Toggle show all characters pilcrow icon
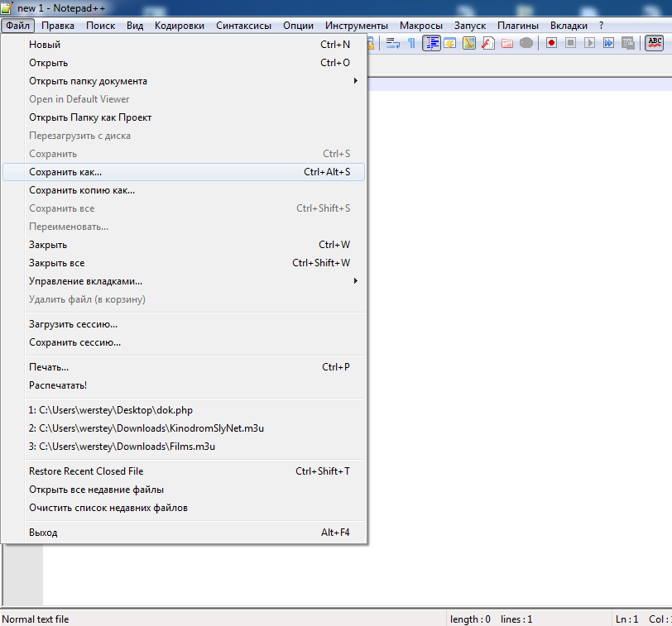The width and height of the screenshot is (672, 626). point(411,43)
